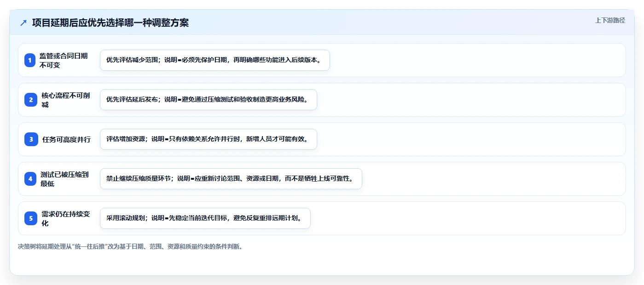Click the 上下游路径 label
Screen dimensions: 644x285
click(610, 20)
